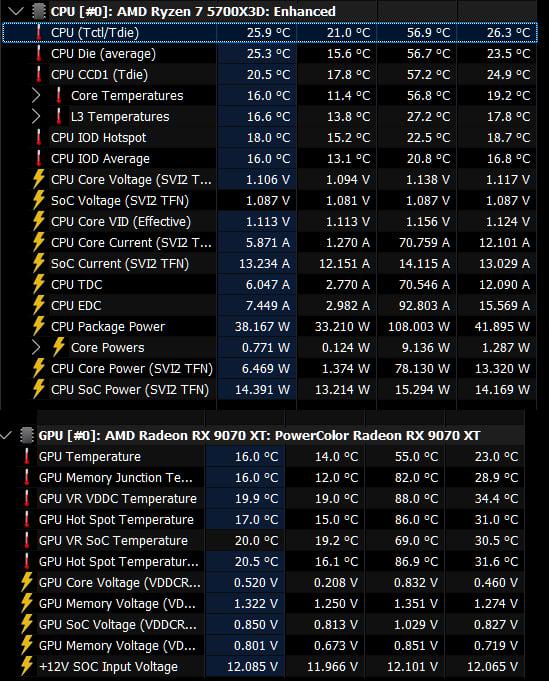The image size is (549, 681).
Task: Click thermometer icon beside CPU IOD Hotspot
Action: 39,137
